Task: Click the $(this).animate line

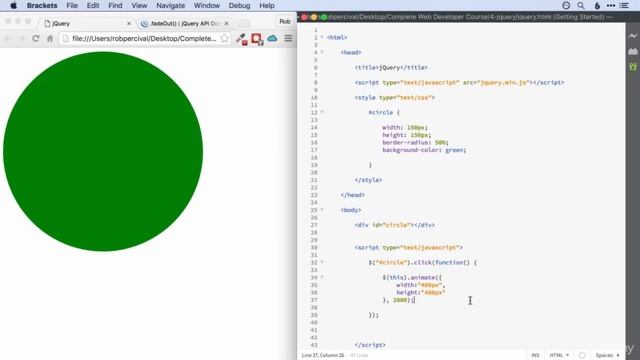Action: coord(412,277)
